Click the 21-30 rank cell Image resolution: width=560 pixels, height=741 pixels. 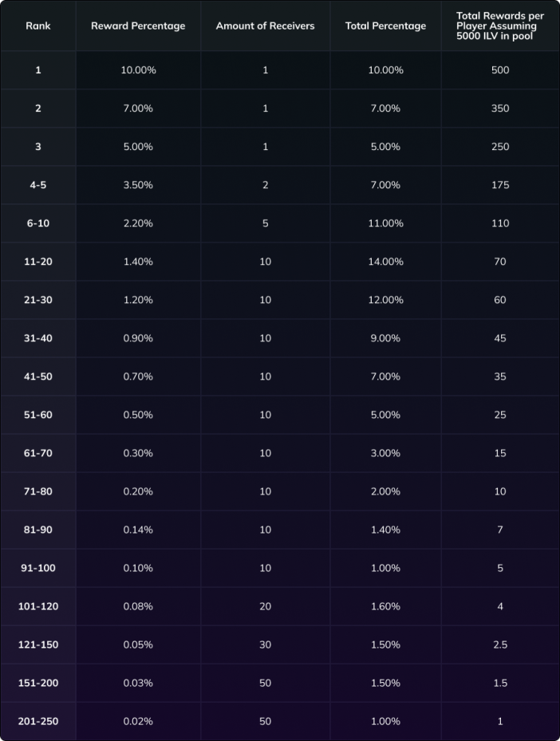pos(38,300)
